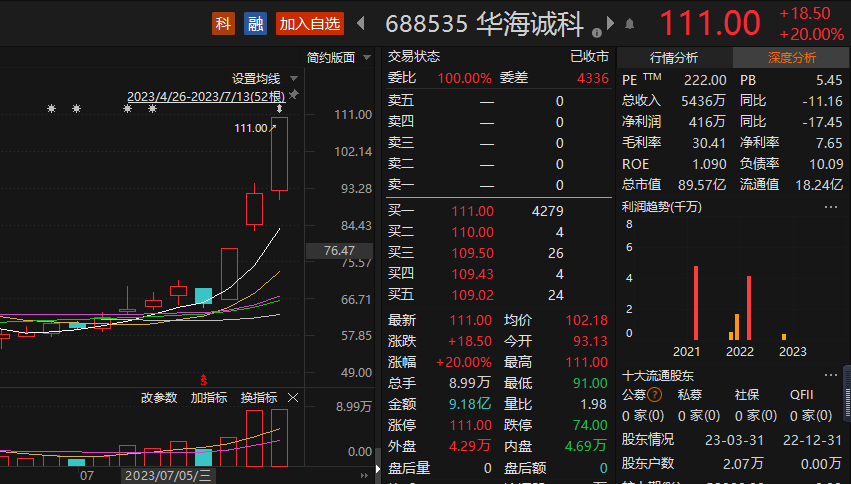Image resolution: width=851 pixels, height=484 pixels.
Task: Click the blue 融 margin badge
Action: click(x=255, y=24)
